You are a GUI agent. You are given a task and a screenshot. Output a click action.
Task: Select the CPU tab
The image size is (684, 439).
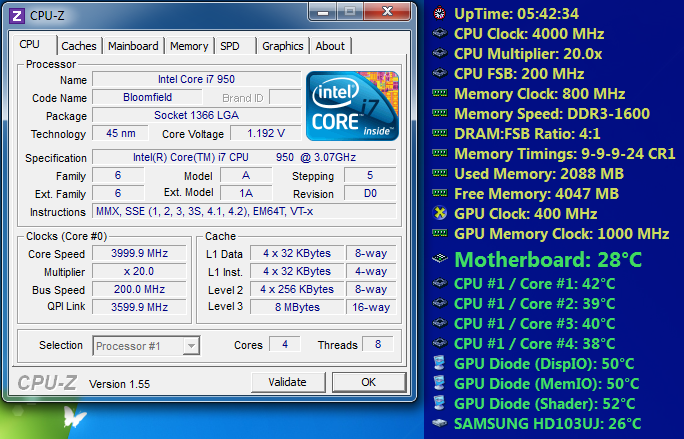(x=34, y=44)
